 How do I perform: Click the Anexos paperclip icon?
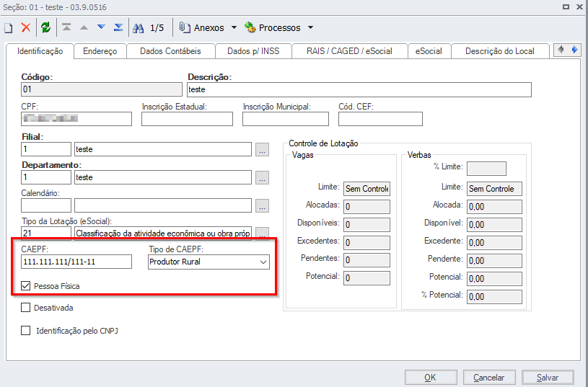[184, 27]
